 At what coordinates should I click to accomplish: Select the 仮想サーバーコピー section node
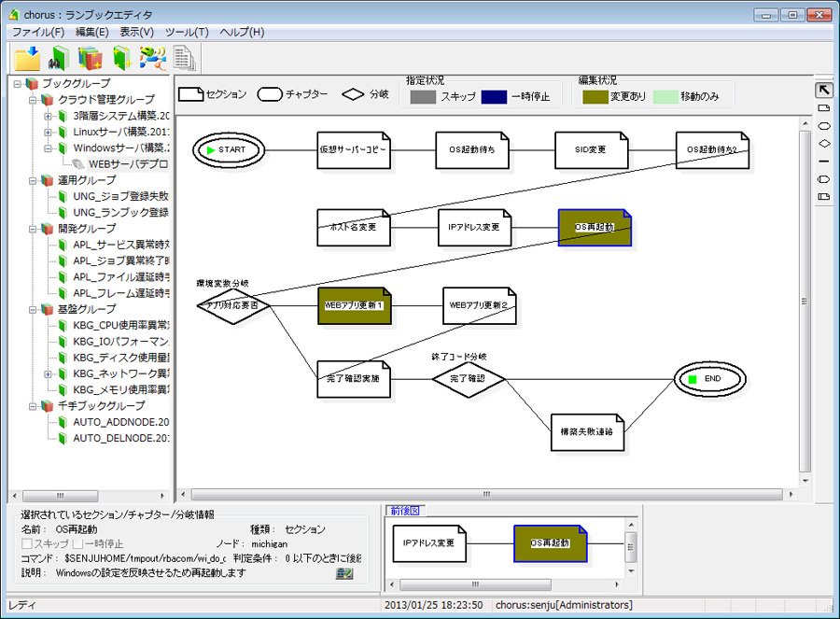point(354,150)
